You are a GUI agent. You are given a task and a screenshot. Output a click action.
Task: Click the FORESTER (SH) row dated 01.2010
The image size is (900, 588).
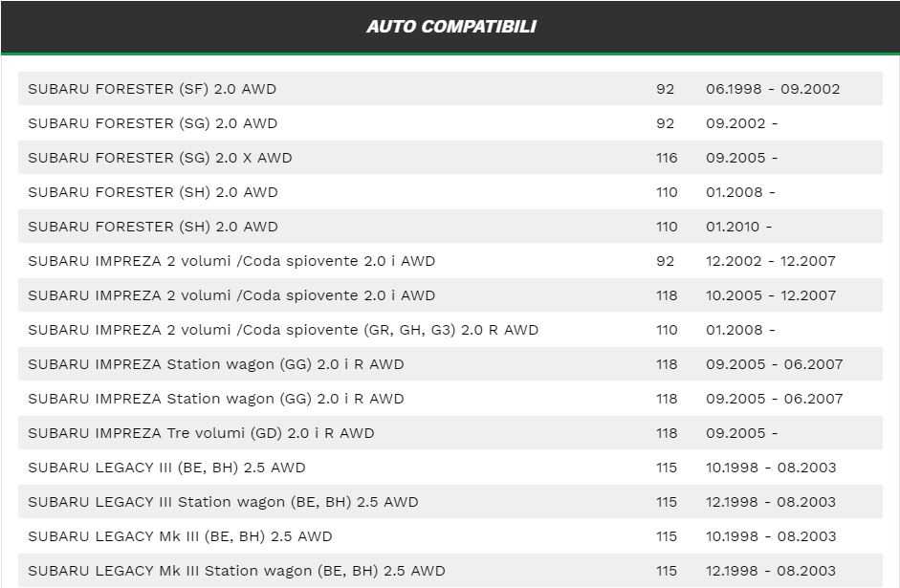(450, 227)
